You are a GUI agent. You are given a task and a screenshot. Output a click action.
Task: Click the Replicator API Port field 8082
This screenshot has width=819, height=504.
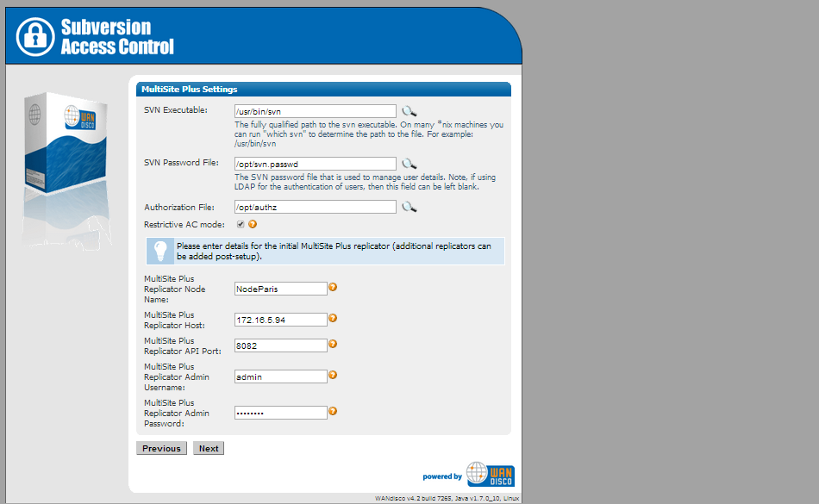pos(280,345)
